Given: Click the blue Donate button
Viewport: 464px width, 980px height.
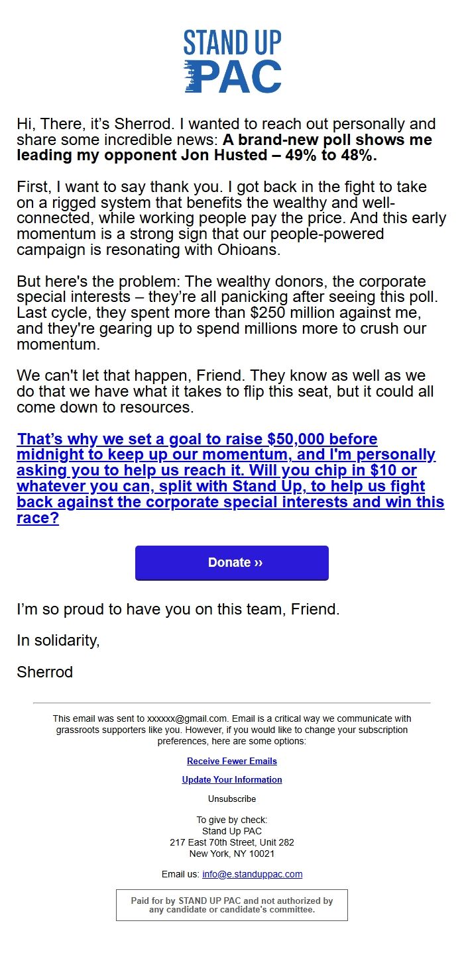Looking at the screenshot, I should pos(232,562).
